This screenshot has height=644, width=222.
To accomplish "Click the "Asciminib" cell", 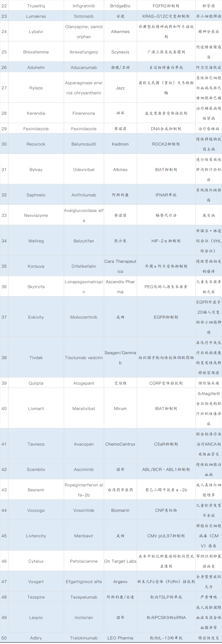I will (x=84, y=469).
